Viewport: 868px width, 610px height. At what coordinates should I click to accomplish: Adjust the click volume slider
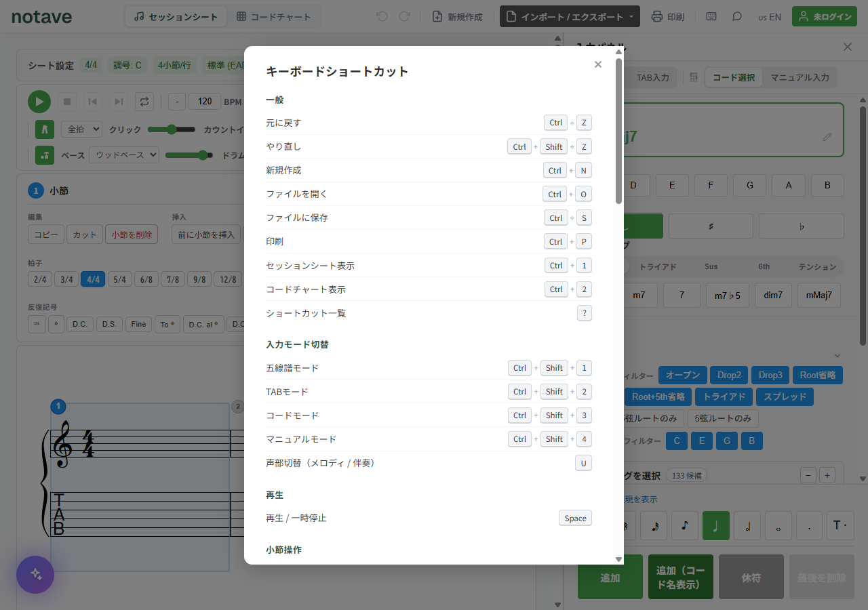pos(172,129)
